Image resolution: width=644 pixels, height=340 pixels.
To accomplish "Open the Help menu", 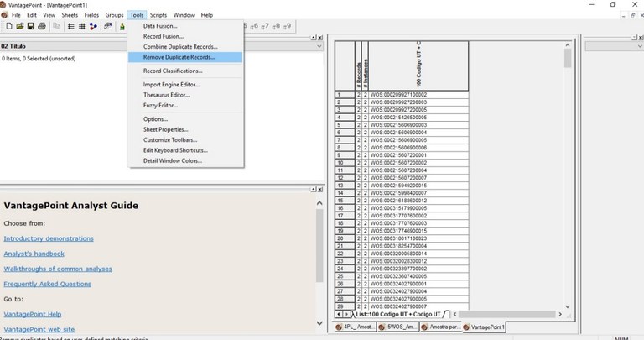I will pyautogui.click(x=206, y=15).
